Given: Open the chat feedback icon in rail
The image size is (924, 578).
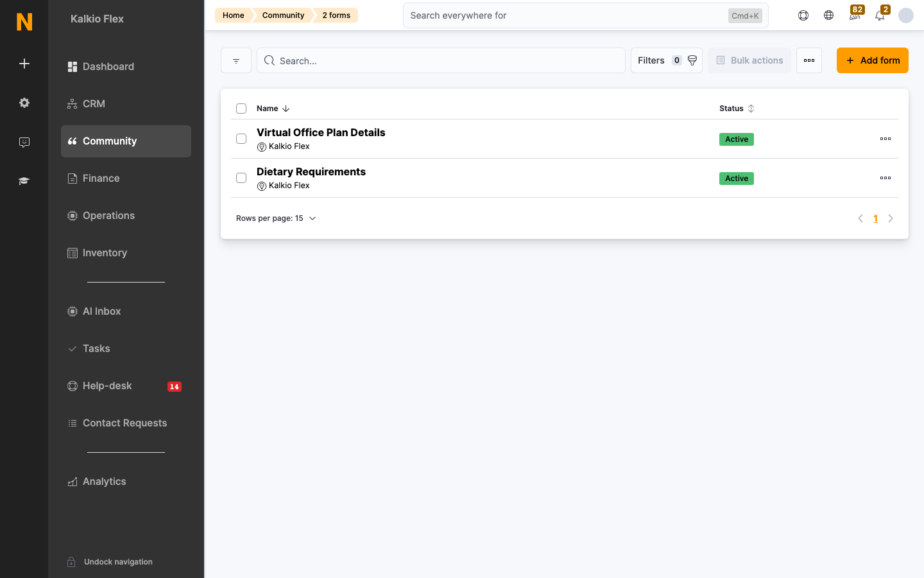Looking at the screenshot, I should (x=24, y=142).
